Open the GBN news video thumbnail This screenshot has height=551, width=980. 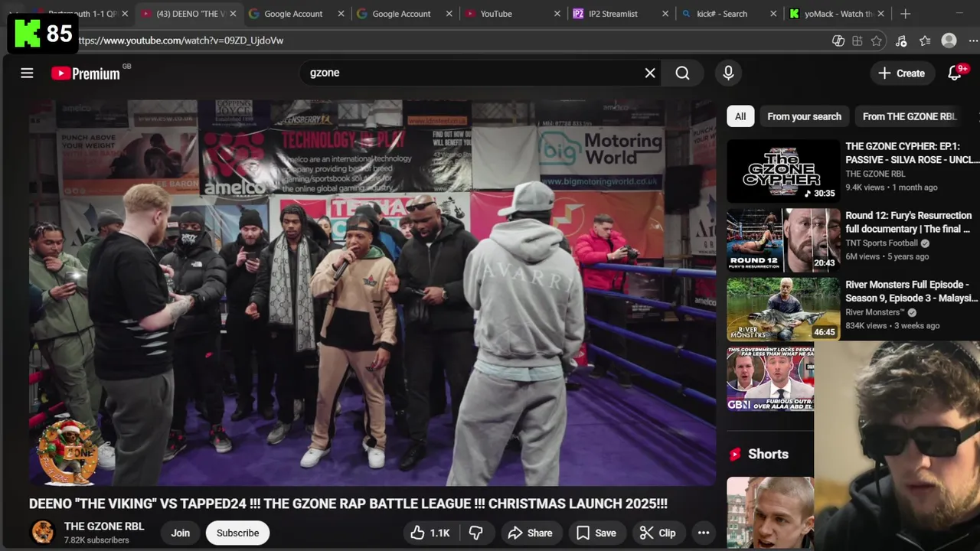pos(770,378)
